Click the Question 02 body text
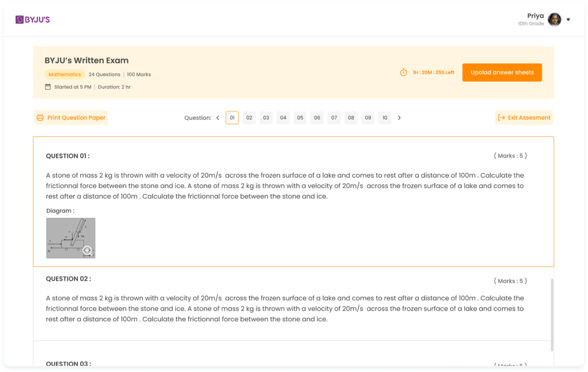Image resolution: width=588 pixels, height=372 pixels. 285,309
